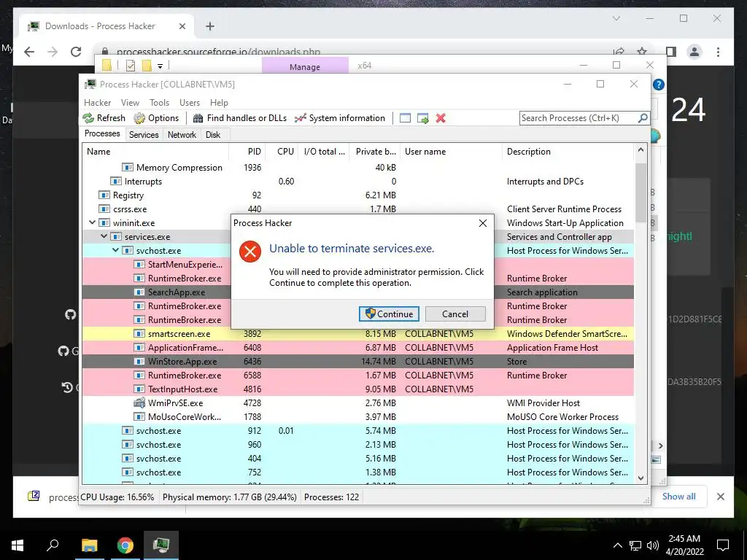Select svchost.exe with PID 752
This screenshot has width=747, height=560.
[x=357, y=472]
